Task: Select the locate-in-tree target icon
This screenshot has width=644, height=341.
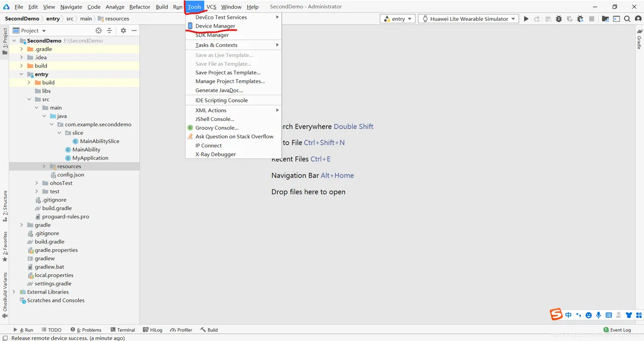Action: [98, 31]
